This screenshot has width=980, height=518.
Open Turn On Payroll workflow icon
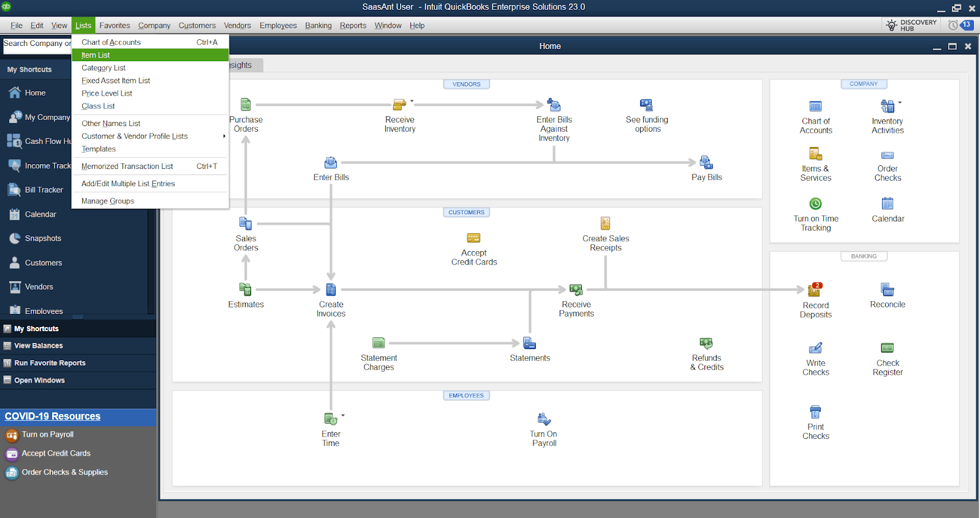[544, 419]
